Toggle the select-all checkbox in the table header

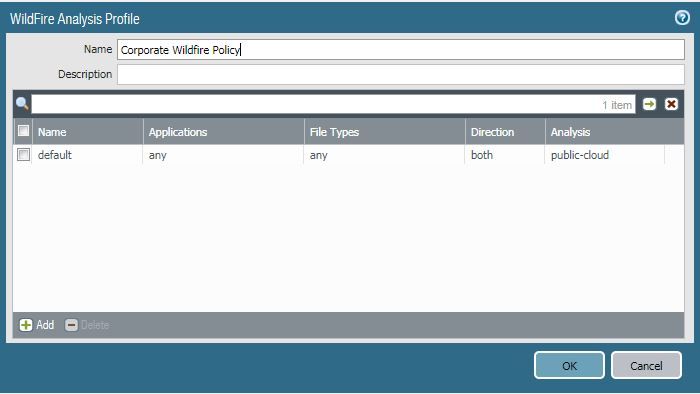click(23, 131)
